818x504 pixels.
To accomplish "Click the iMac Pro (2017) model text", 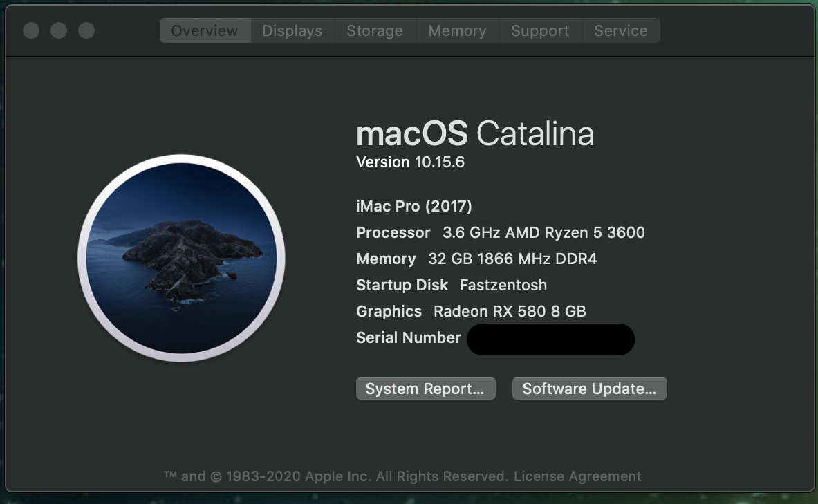I will coord(413,207).
